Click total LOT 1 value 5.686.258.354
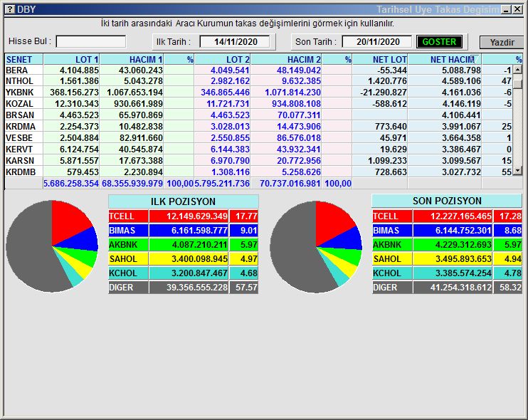The image size is (528, 420). click(71, 184)
